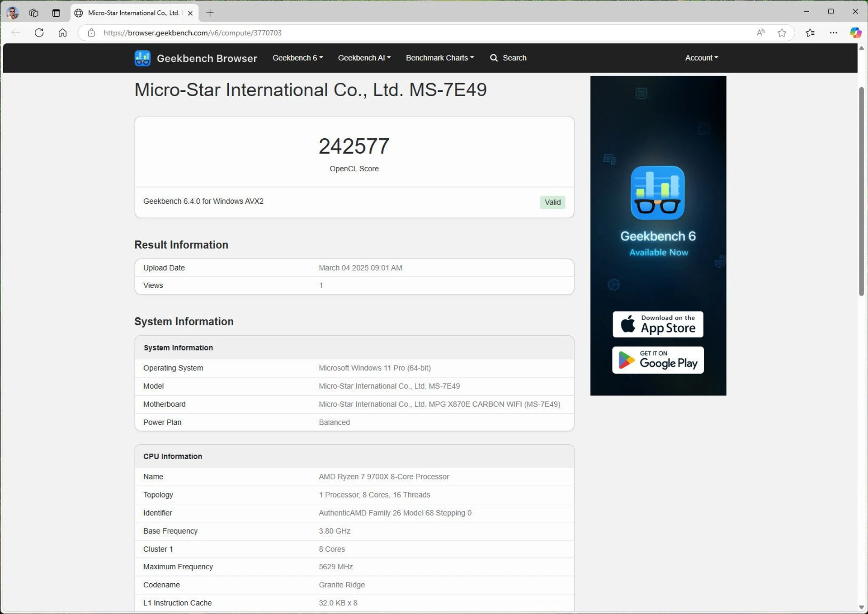Activate the Read Aloud icon
Image resolution: width=868 pixels, height=614 pixels.
(761, 33)
